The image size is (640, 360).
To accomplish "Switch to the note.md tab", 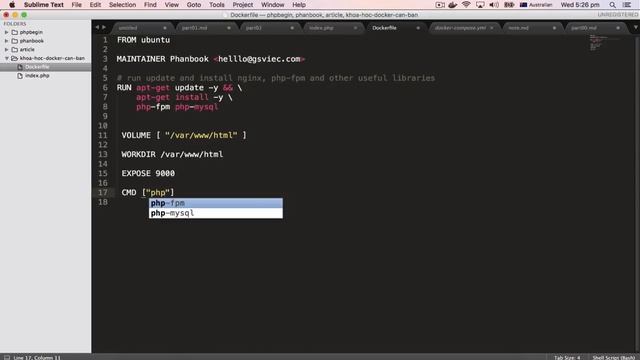I will click(518, 28).
